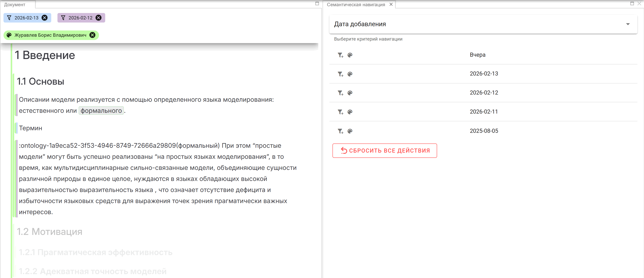Add filter for the 2026-02-11 row
The image size is (644, 278).
tap(340, 112)
